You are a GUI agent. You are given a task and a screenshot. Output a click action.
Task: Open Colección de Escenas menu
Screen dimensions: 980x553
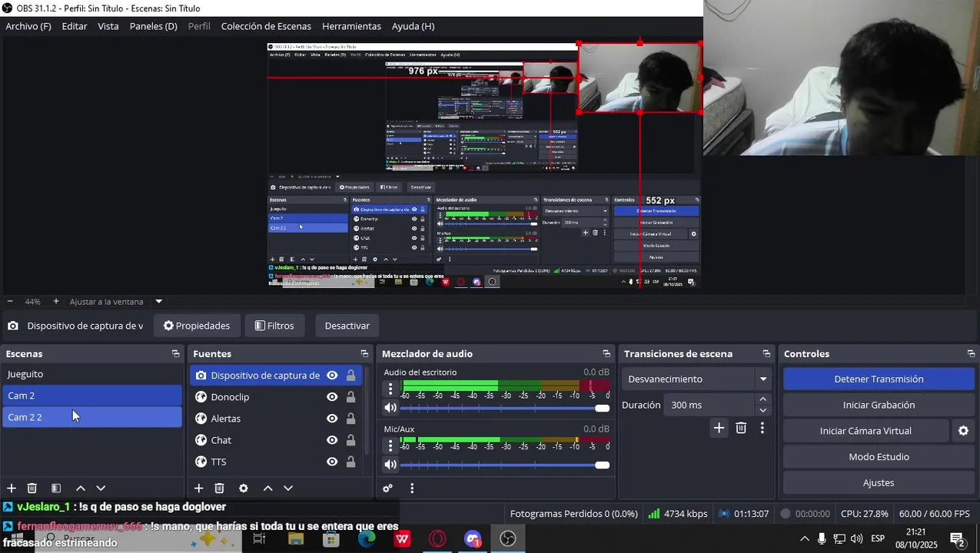[266, 26]
